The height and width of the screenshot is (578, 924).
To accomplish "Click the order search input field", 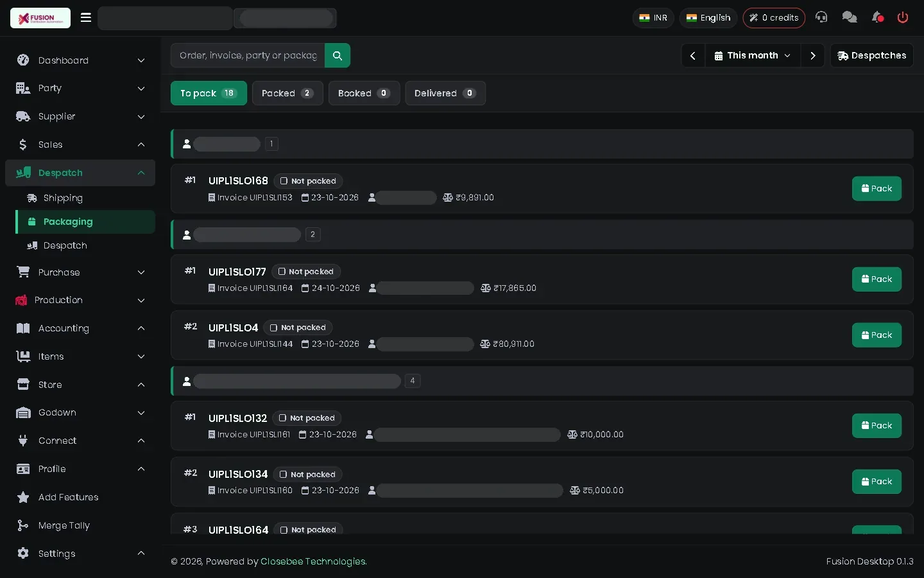I will (248, 55).
